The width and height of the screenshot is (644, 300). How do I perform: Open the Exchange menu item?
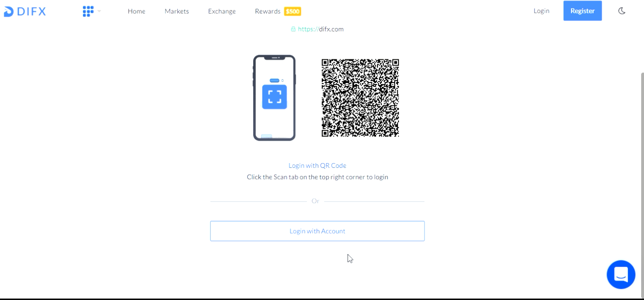[x=222, y=11]
